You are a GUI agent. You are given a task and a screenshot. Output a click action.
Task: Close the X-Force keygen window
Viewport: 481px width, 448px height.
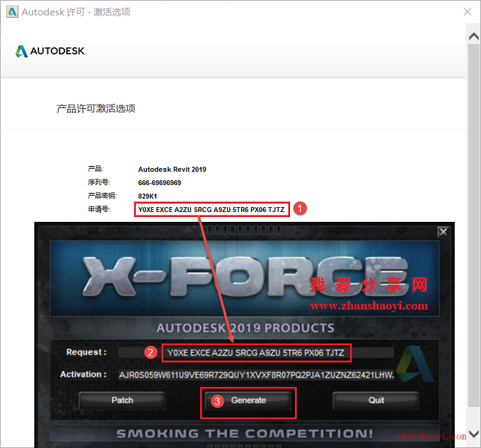tap(444, 232)
